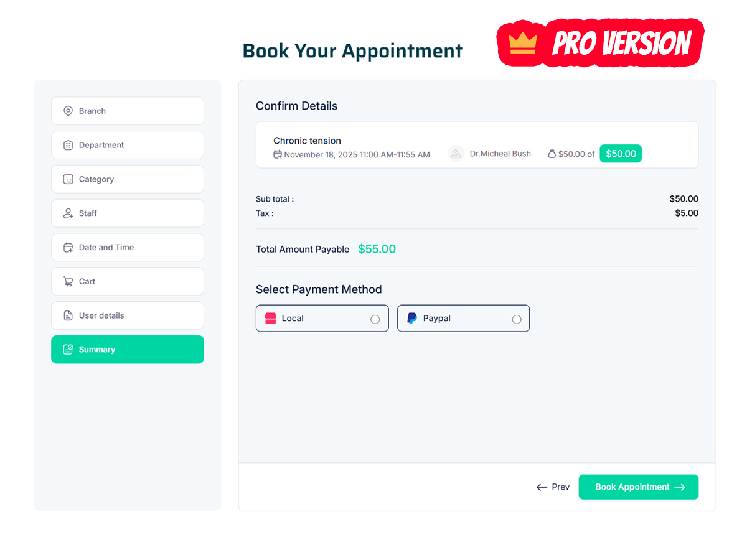Click the crown icon in Pro badge

(x=522, y=43)
